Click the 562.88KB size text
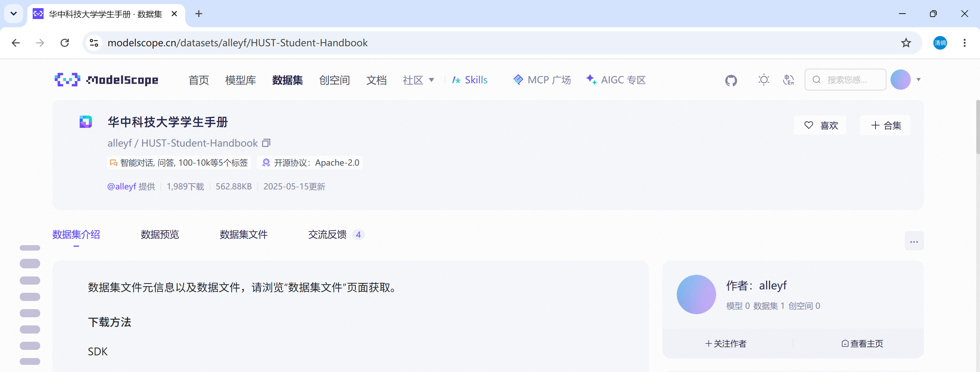 coord(234,187)
